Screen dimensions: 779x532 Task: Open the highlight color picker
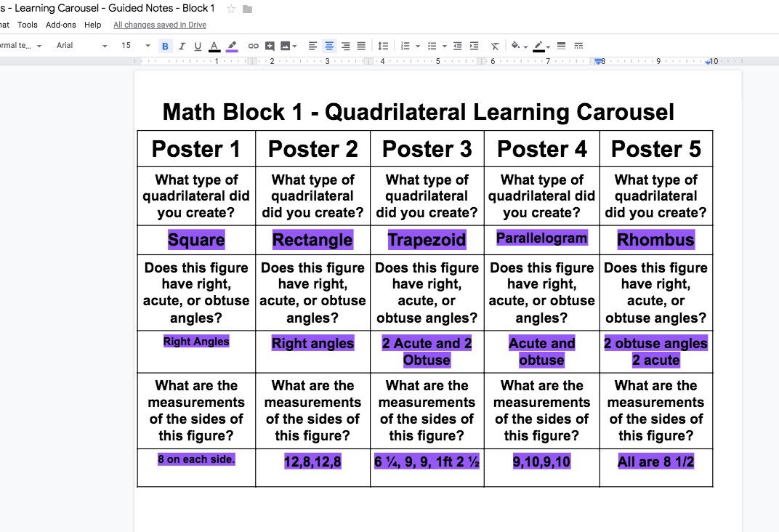pyautogui.click(x=232, y=47)
